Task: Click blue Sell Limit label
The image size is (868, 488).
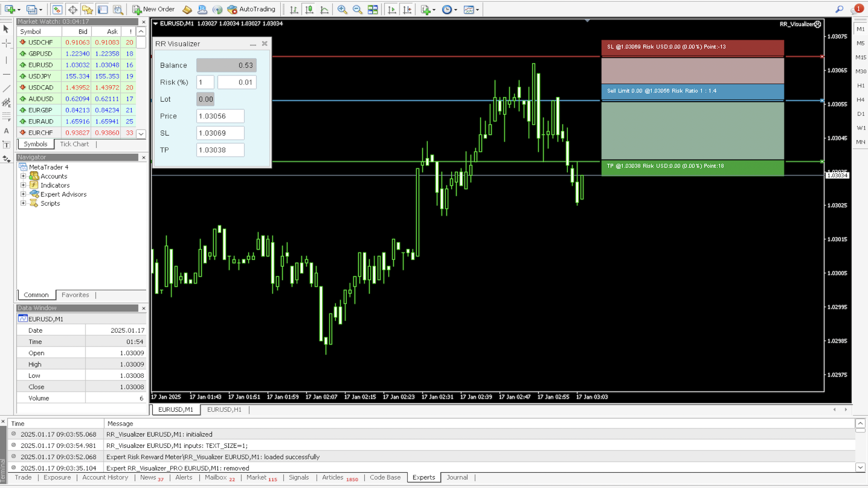Action: coord(693,91)
